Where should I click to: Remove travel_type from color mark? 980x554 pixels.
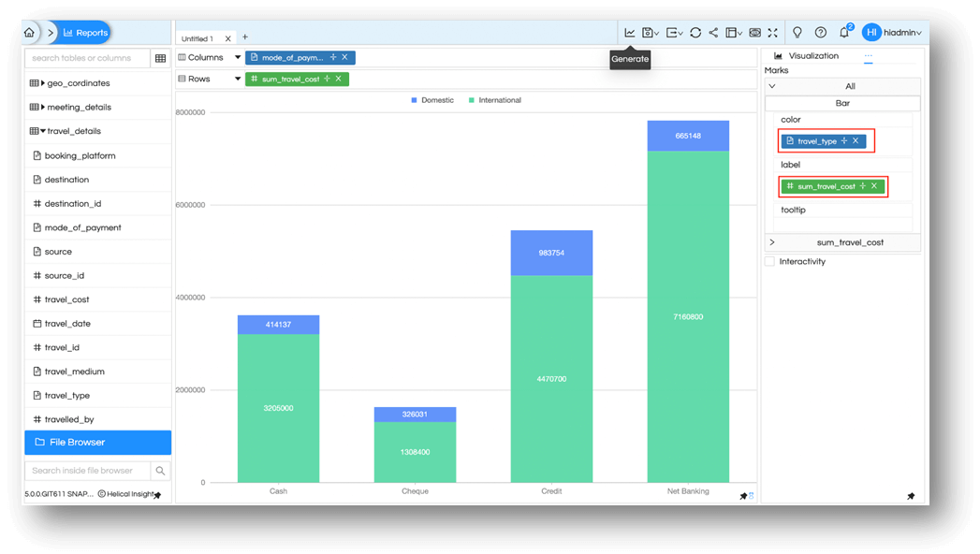856,140
